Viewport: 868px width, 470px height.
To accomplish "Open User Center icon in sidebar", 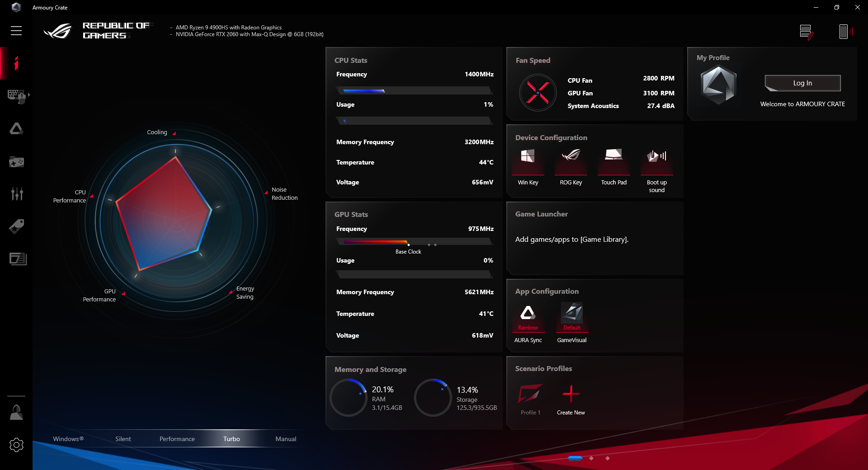I will coord(16,412).
